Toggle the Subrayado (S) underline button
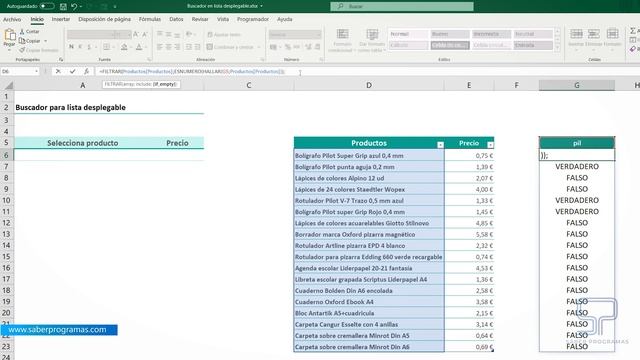 (89, 47)
